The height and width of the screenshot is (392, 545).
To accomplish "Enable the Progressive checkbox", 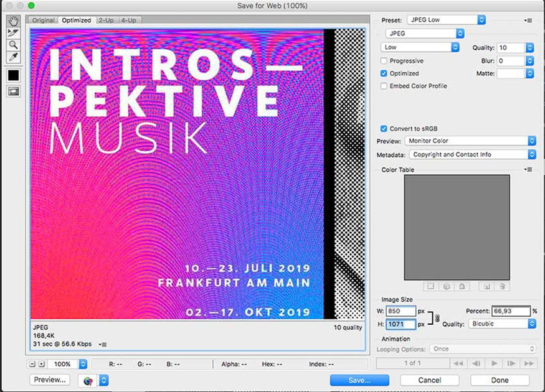I will [384, 61].
